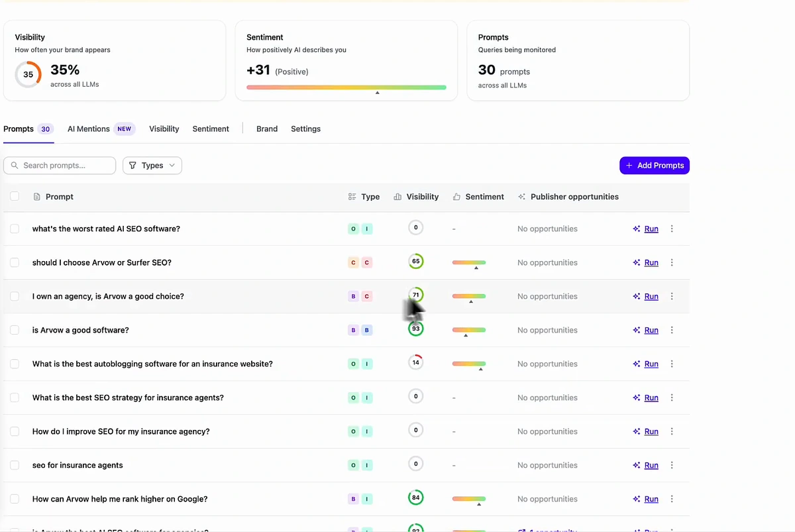Click 'No opportunities' in 'seo for insurance agents' row

547,465
